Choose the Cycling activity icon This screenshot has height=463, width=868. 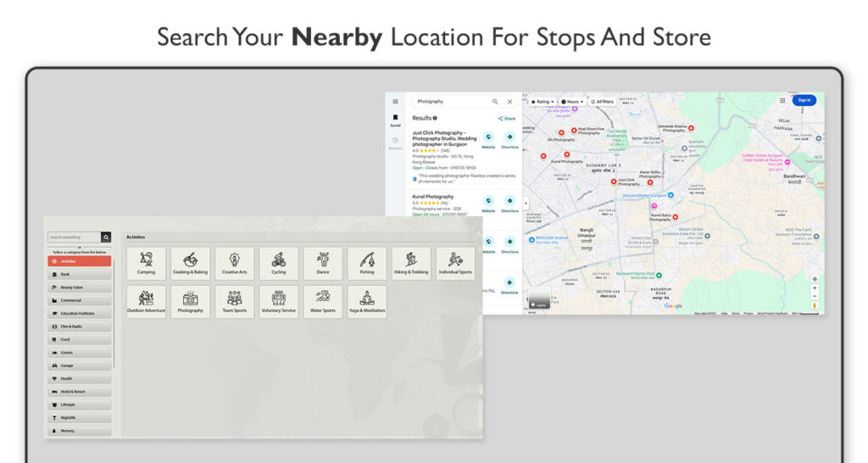[x=279, y=263]
